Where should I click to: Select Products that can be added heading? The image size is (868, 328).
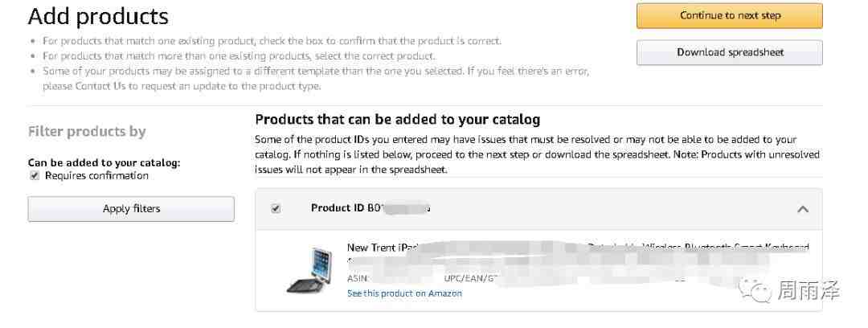point(398,120)
